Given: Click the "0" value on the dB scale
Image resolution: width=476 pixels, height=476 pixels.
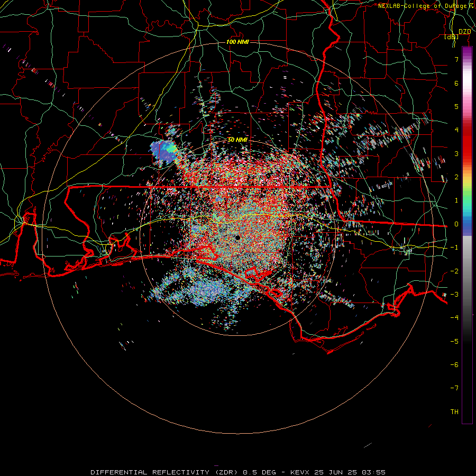Looking at the screenshot, I should (456, 224).
